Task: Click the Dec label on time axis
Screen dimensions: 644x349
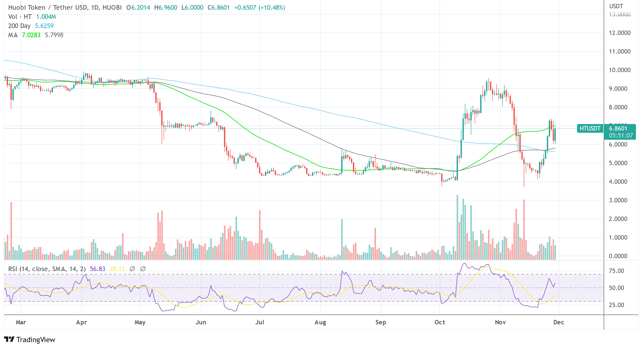Action: point(559,322)
